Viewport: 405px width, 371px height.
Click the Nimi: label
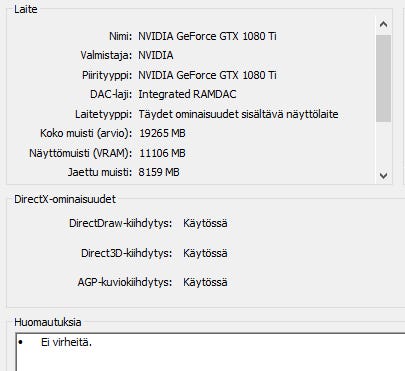click(x=121, y=36)
